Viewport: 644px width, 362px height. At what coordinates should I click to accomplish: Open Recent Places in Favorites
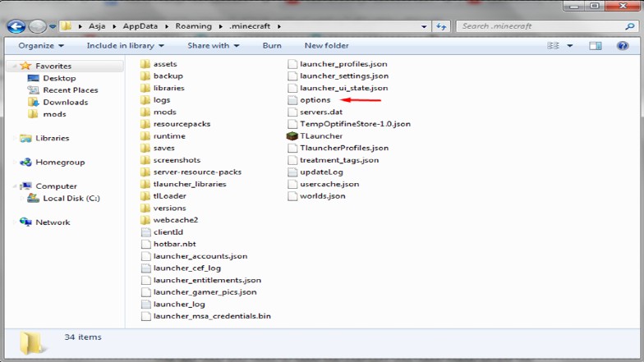coord(71,90)
